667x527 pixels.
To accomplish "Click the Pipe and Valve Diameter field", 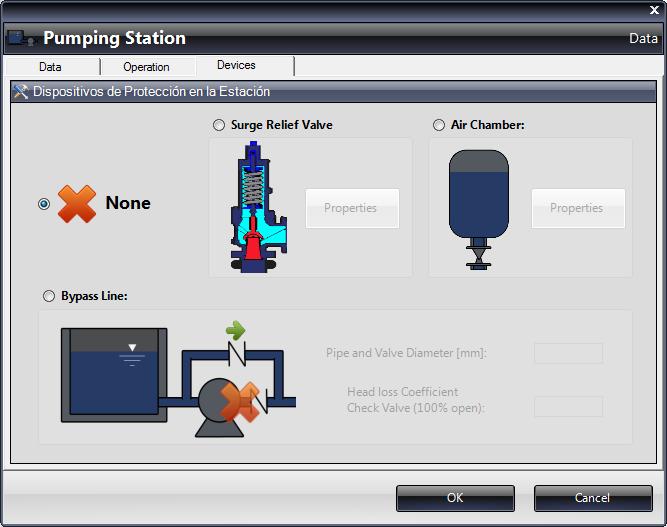I will pyautogui.click(x=568, y=353).
